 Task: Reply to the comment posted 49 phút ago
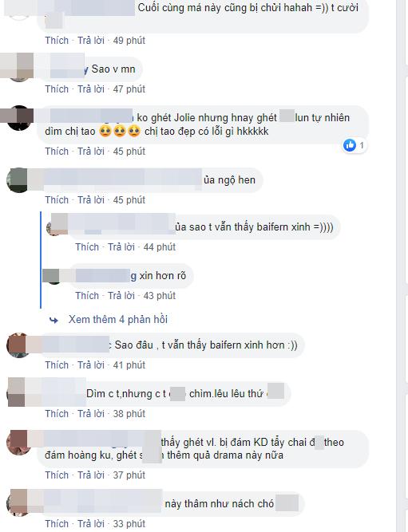[x=91, y=41]
